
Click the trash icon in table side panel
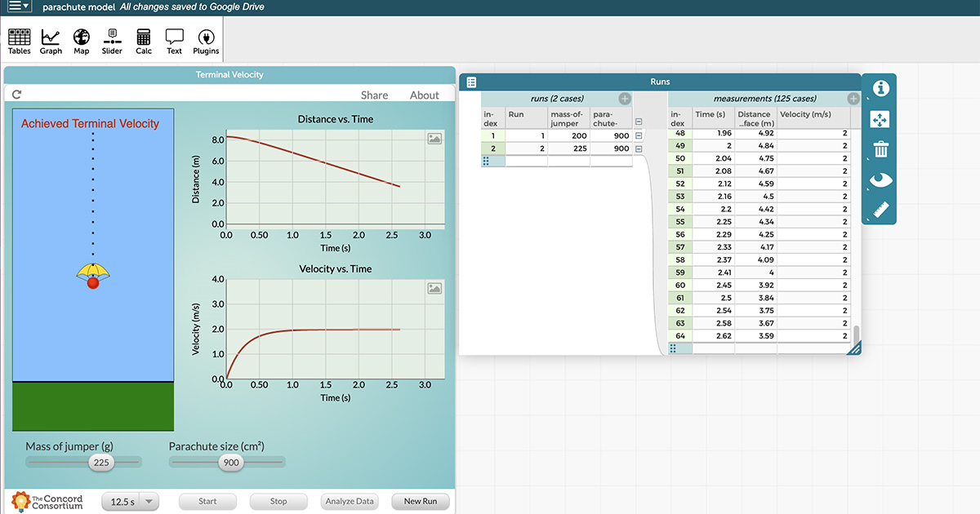pos(880,149)
